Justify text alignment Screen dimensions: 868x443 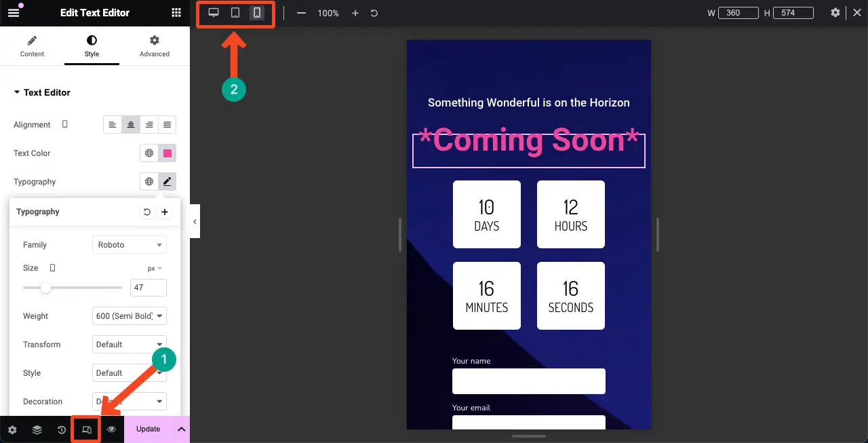167,125
